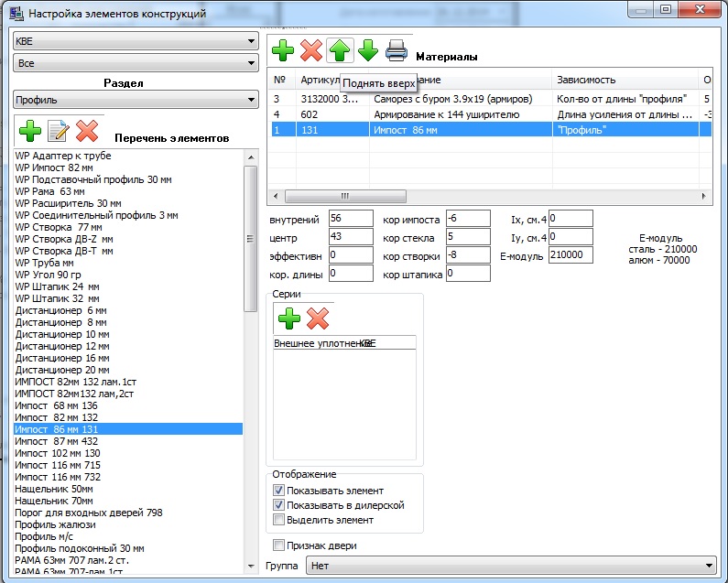Remove a series with red cross
The image size is (728, 583).
pyautogui.click(x=318, y=318)
